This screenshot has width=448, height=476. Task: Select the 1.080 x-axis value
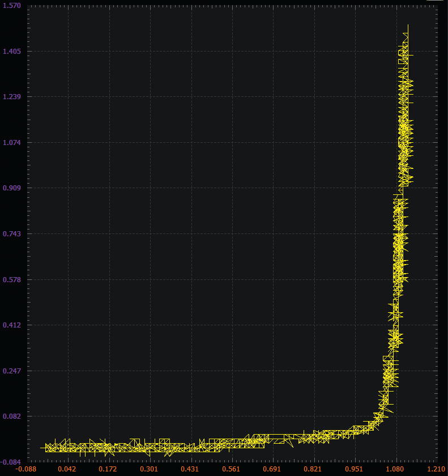(x=395, y=469)
